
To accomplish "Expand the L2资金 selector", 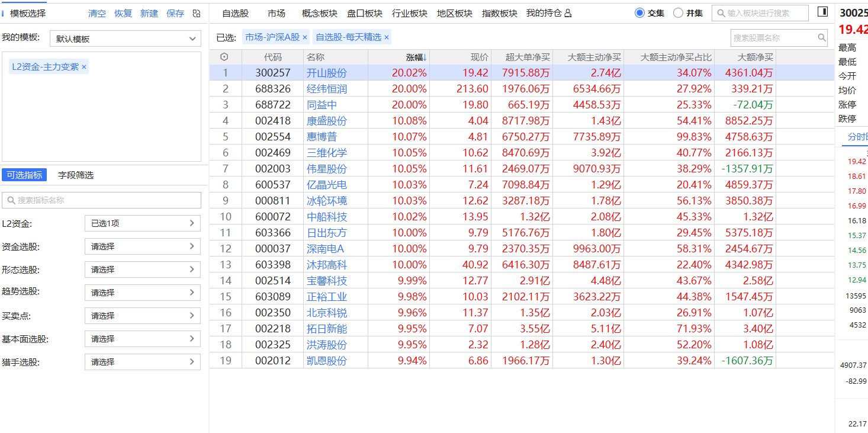I will tap(143, 223).
